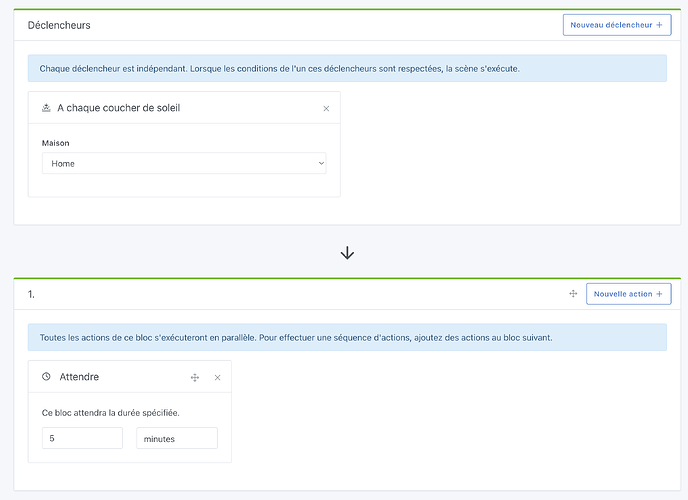Screen dimensions: 688x500
Task: Click the blue notice about parallel actions
Action: click(x=347, y=337)
